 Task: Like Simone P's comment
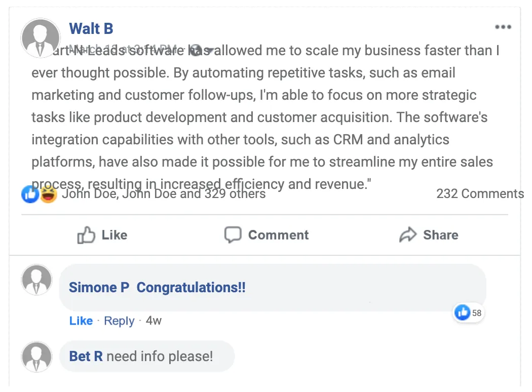(x=81, y=321)
